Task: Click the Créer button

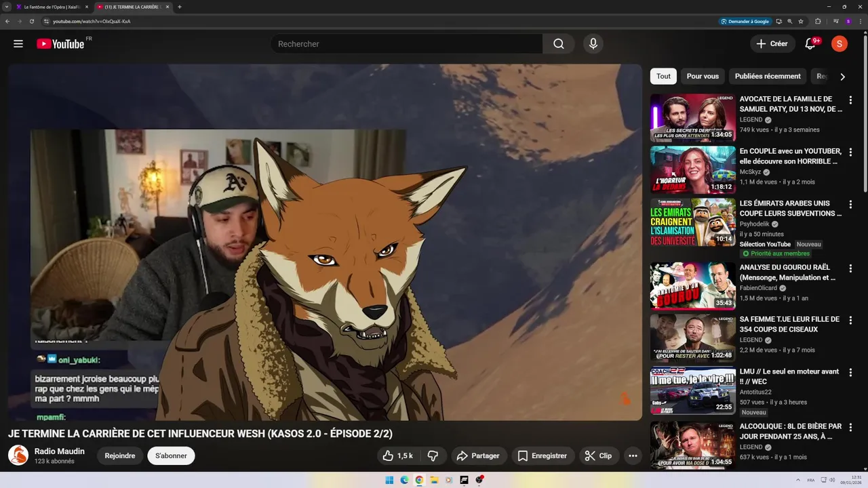Action: pos(772,44)
